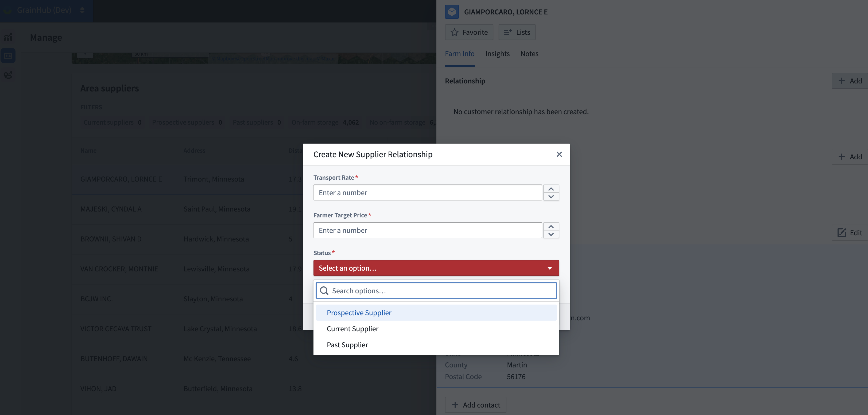Increase Transport Rate with up arrow
The image size is (868, 415).
[x=551, y=189]
